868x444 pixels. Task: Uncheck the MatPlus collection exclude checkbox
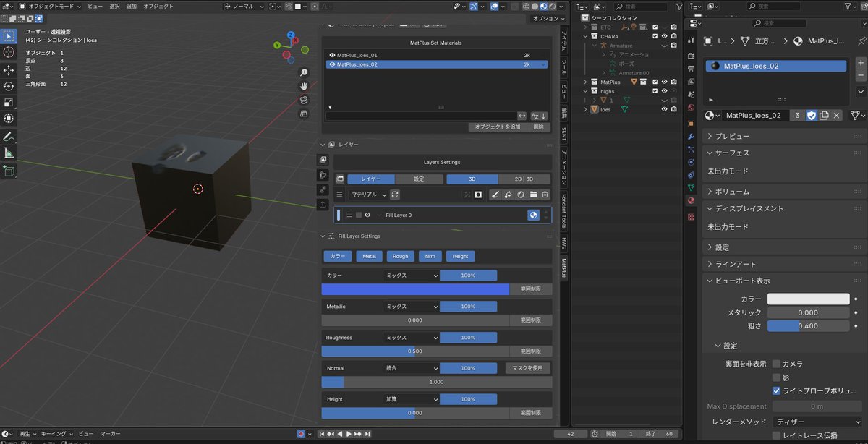pos(655,82)
